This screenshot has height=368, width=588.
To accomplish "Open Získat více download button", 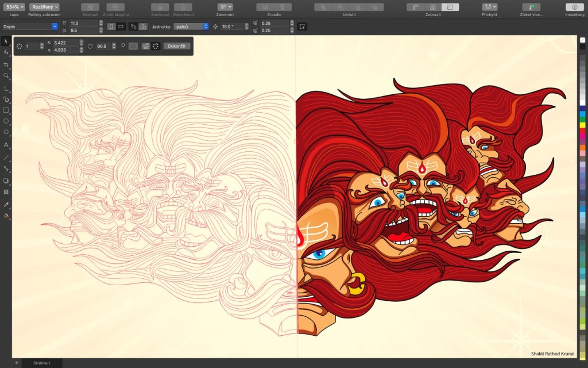I will point(531,7).
